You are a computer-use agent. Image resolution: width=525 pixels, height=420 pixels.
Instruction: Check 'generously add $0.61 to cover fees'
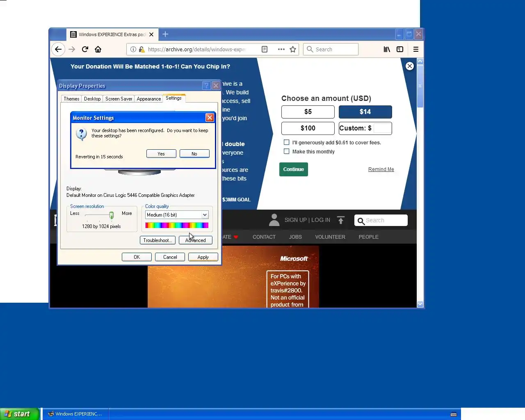coord(287,142)
